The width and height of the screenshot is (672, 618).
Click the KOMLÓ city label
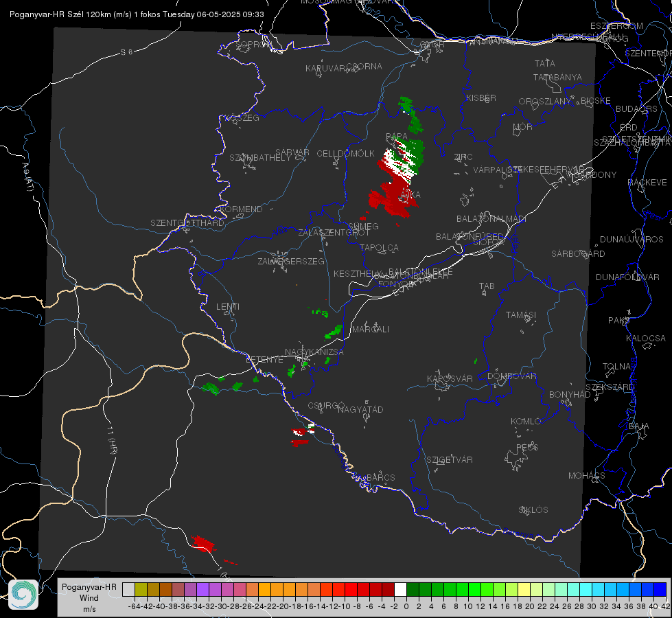click(x=526, y=422)
